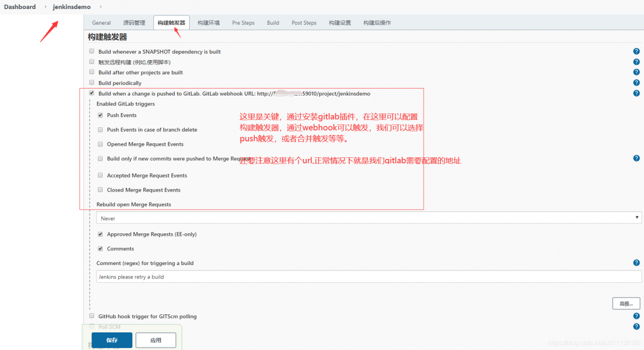Viewport: 644px width, 350px height.
Task: Enable Push Events in case of branch delete
Action: [x=100, y=129]
